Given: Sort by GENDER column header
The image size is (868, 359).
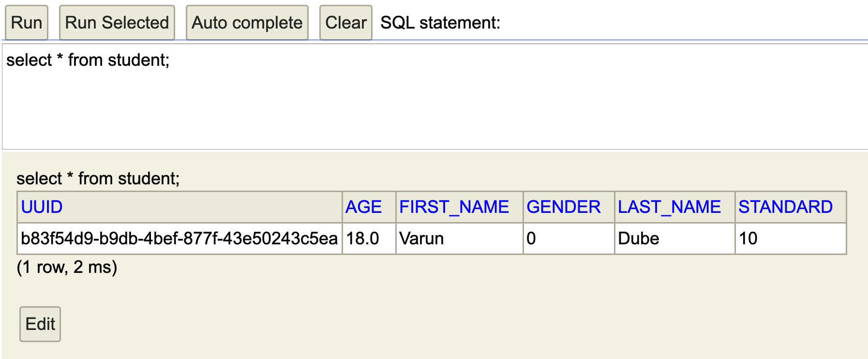Looking at the screenshot, I should pos(563,207).
